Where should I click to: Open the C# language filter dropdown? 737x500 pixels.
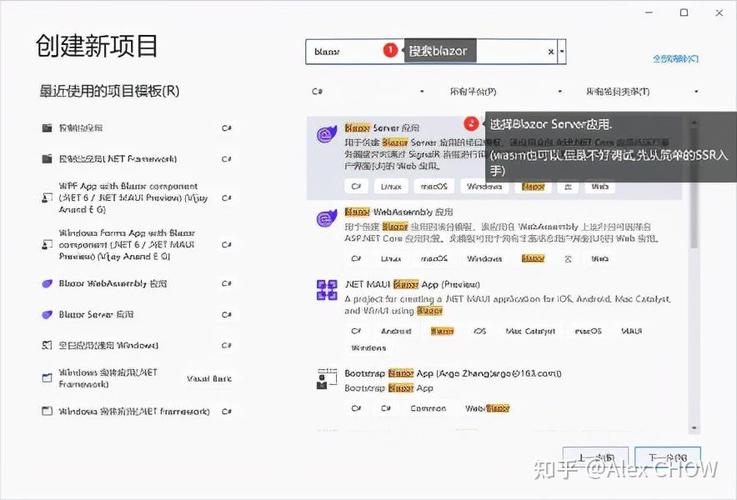[x=368, y=91]
